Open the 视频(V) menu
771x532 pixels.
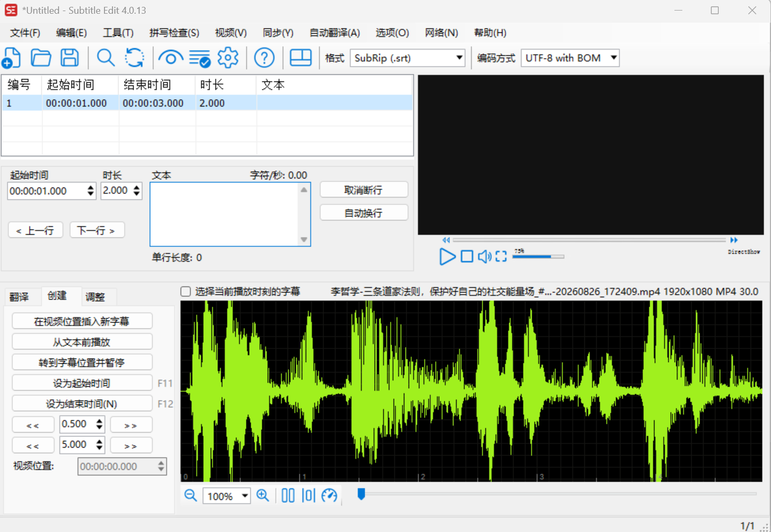pyautogui.click(x=231, y=33)
